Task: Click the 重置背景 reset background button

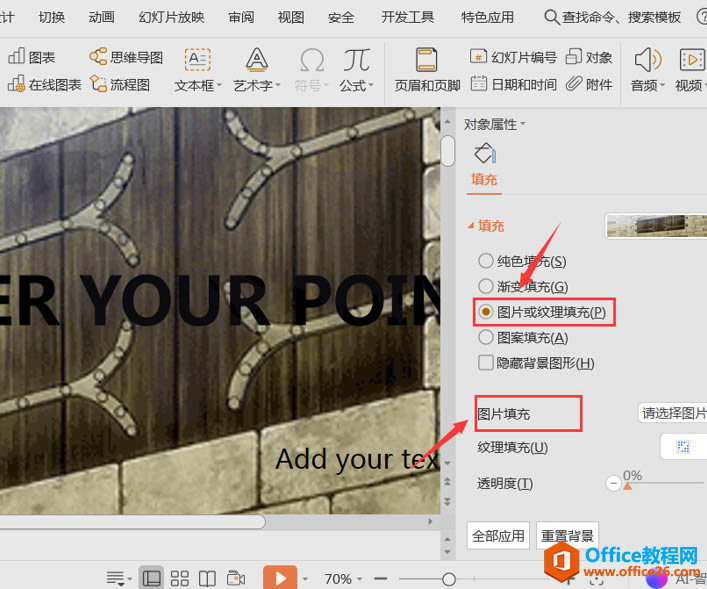Action: click(567, 536)
